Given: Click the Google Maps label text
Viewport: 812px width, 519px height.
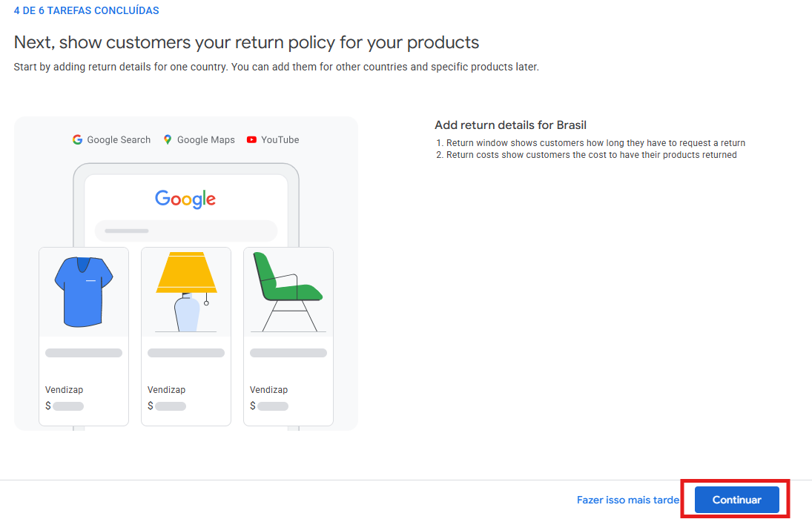Looking at the screenshot, I should [x=205, y=139].
